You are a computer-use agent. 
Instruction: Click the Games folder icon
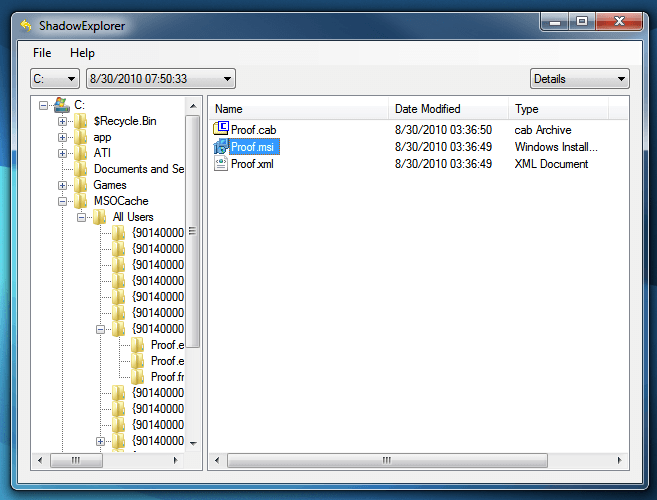(81, 185)
